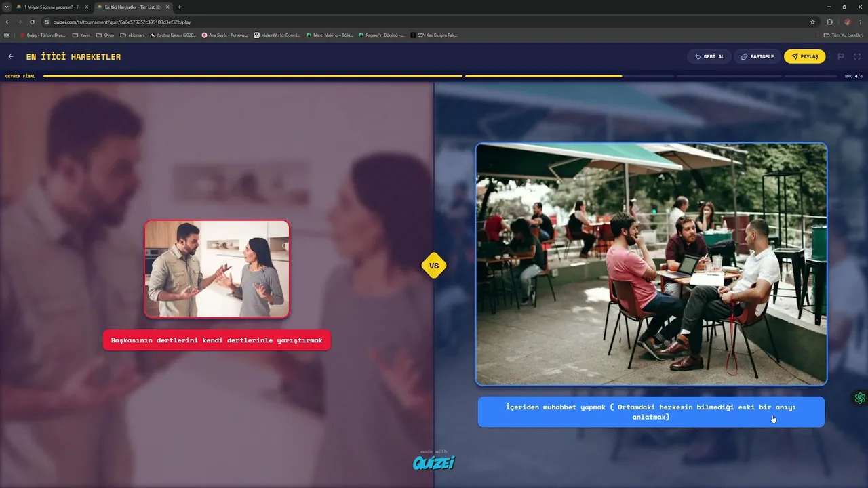This screenshot has height=488, width=868.
Task: Close the '1 Milyar $ için ne yaparsın?' tab
Action: click(87, 7)
